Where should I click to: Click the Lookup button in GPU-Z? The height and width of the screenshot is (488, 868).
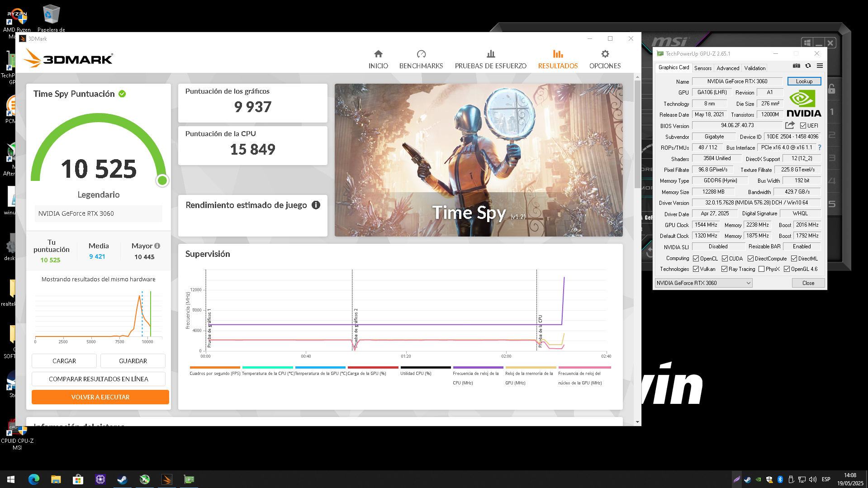804,81
